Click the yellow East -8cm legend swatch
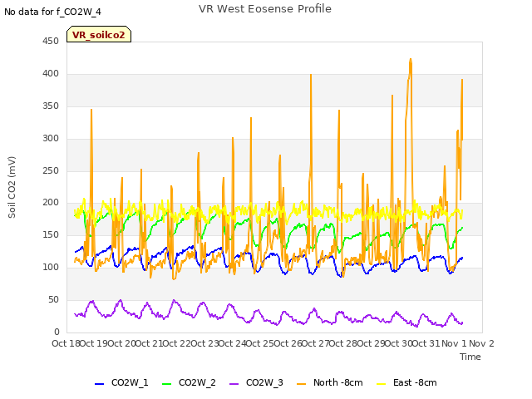Screen dimensions: 532x399 382,384
